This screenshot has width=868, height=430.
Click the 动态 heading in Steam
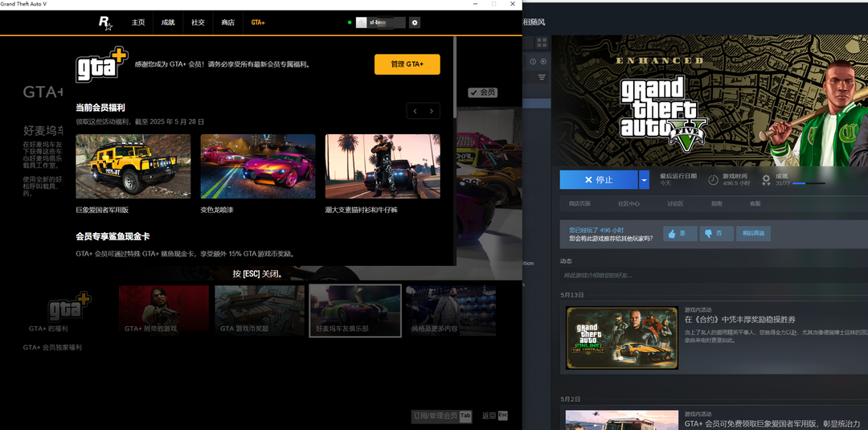tap(566, 260)
